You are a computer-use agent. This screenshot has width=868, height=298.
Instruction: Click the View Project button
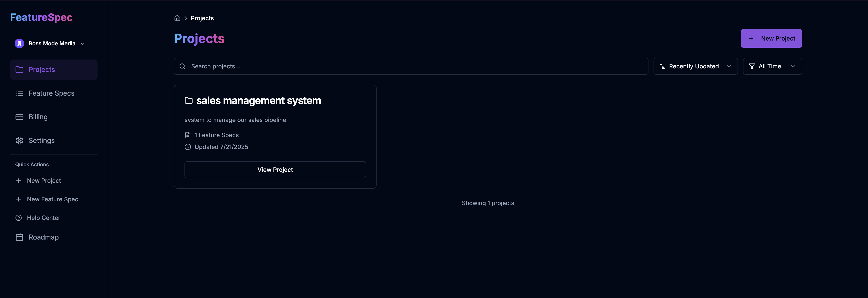[x=275, y=170]
